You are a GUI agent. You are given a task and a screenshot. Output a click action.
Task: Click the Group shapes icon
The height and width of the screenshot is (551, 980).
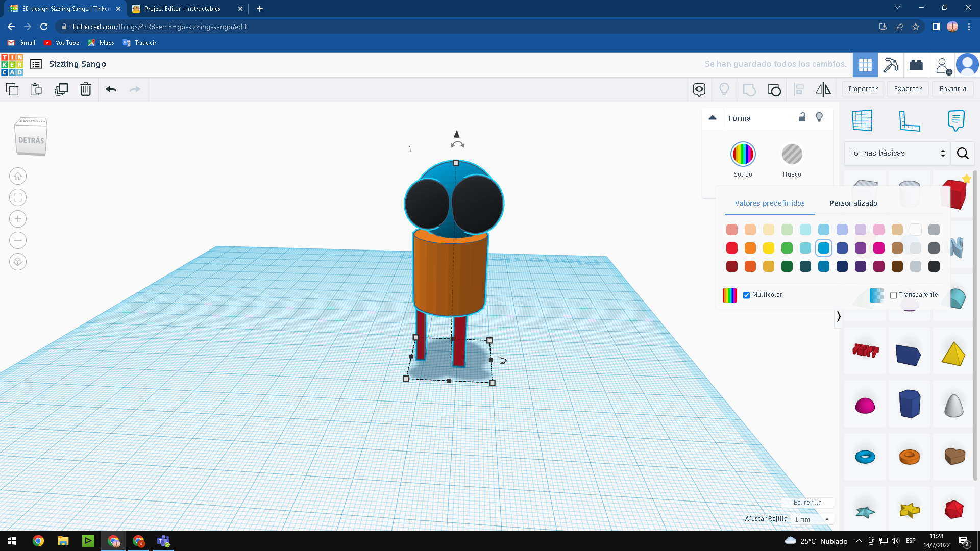point(749,90)
